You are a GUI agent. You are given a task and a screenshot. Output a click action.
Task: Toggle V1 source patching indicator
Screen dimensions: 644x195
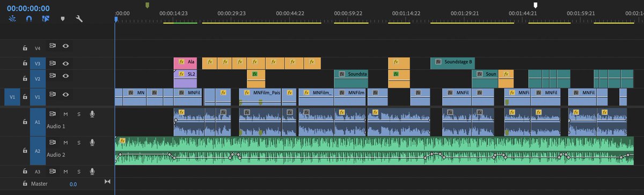pyautogui.click(x=12, y=96)
